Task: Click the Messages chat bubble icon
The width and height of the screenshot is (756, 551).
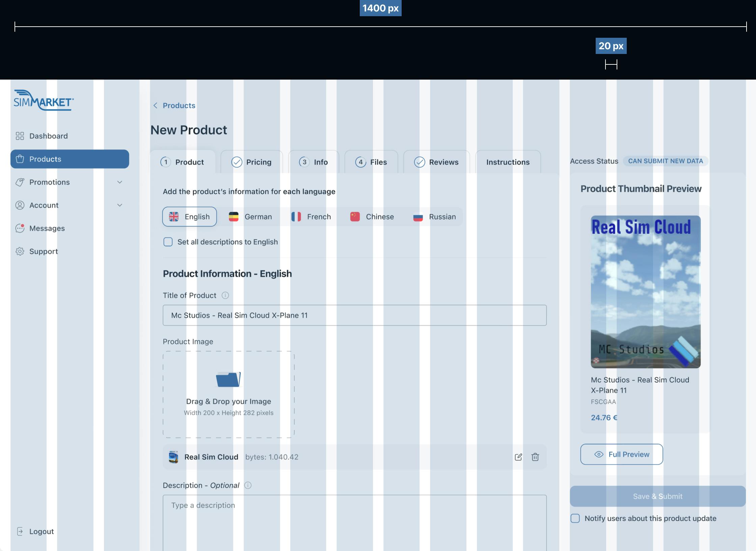Action: [20, 228]
